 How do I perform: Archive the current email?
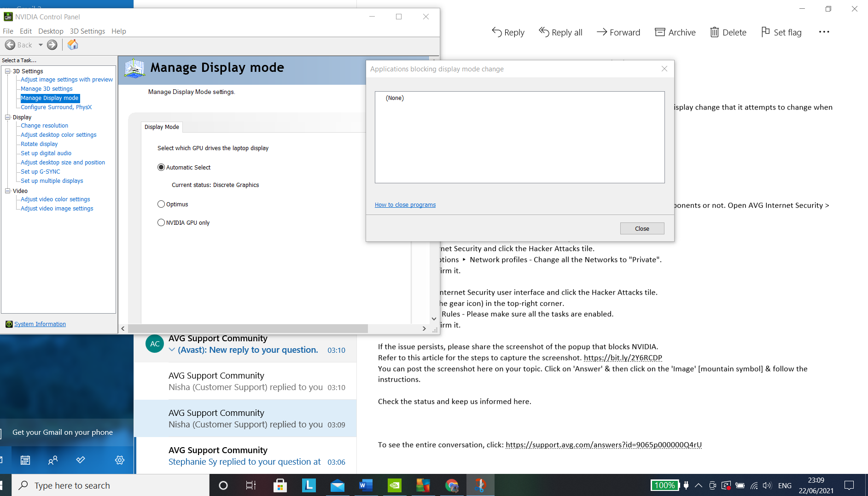pyautogui.click(x=675, y=32)
